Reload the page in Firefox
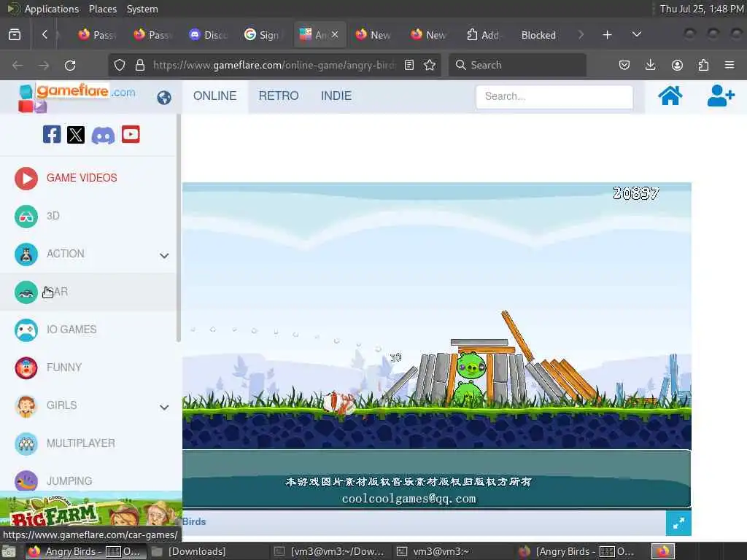The image size is (747, 560). 70,65
